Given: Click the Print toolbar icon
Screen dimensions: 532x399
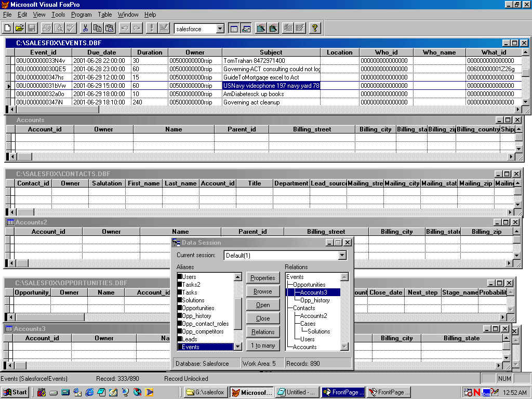Looking at the screenshot, I should (x=46, y=28).
